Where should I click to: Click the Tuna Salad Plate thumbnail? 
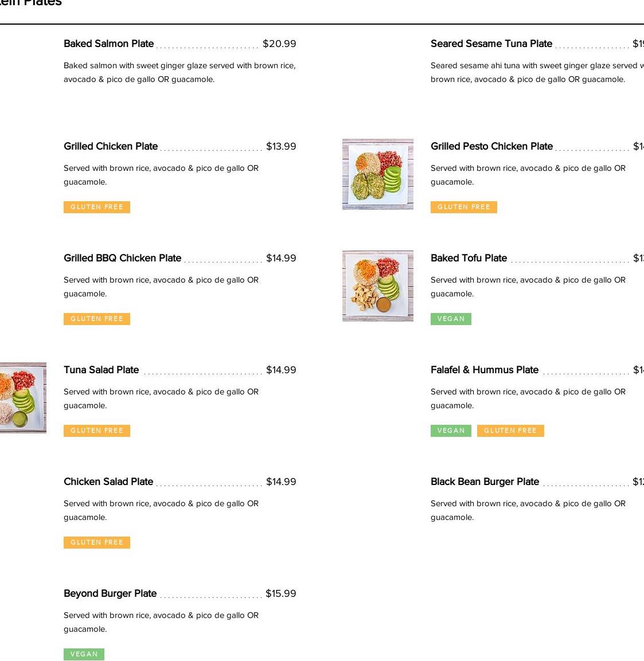[x=23, y=398]
